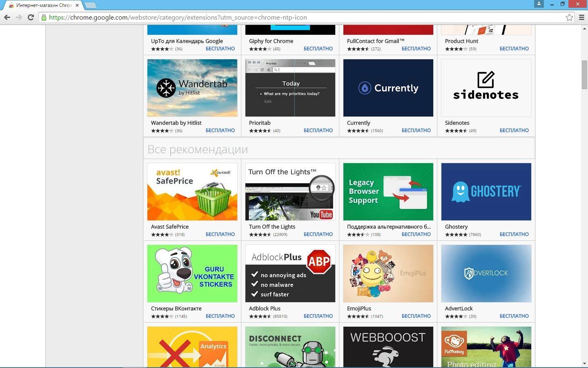The width and height of the screenshot is (588, 368).
Task: Click the Forward navigation arrow
Action: click(19, 17)
